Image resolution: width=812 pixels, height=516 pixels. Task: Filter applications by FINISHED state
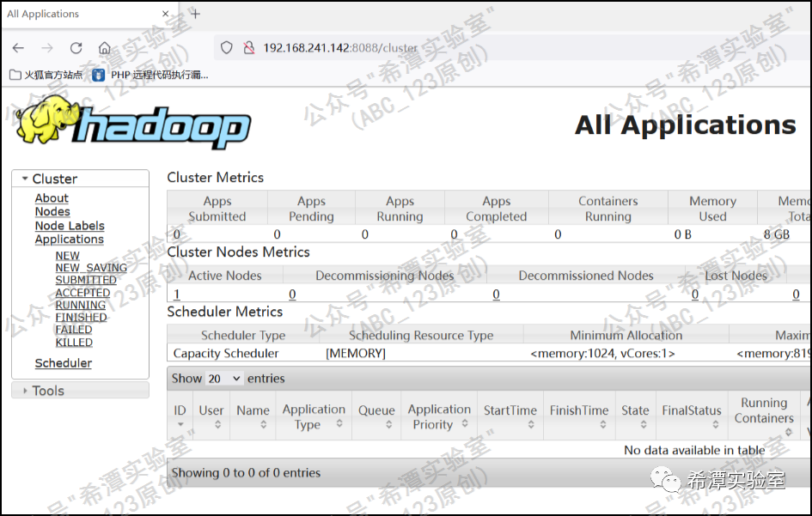81,318
